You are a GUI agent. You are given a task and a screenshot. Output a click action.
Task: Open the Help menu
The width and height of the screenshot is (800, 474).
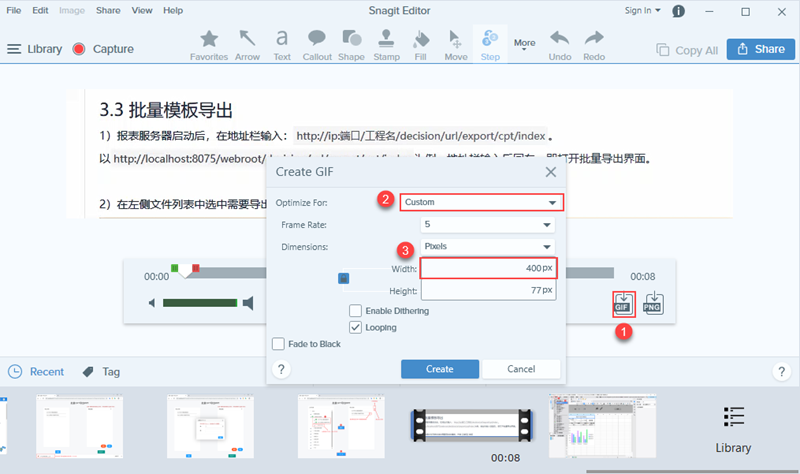(x=173, y=10)
